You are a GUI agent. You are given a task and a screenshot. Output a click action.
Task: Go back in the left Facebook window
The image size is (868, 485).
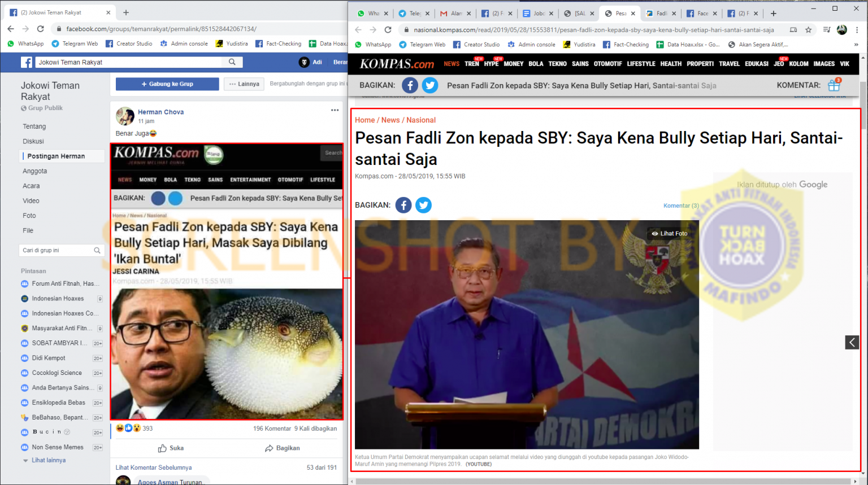pos(11,29)
